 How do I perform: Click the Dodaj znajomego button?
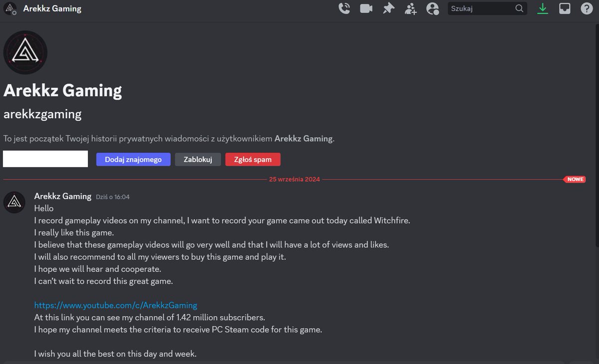133,160
